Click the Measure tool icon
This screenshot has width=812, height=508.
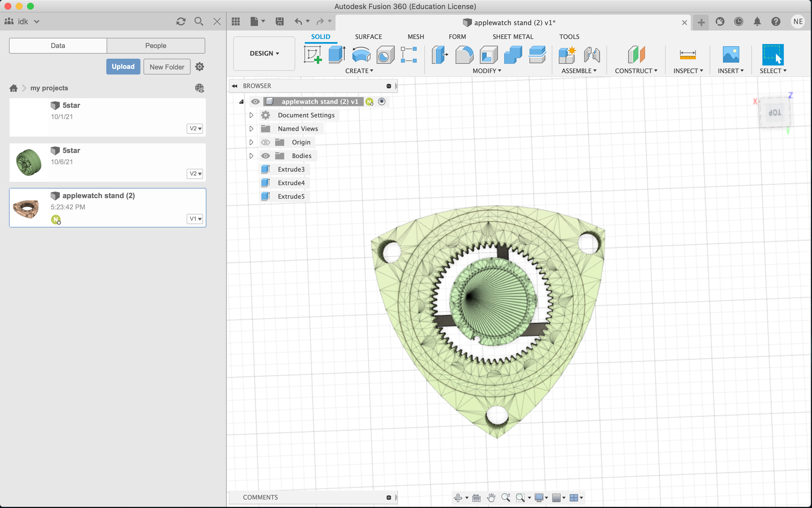pos(687,54)
